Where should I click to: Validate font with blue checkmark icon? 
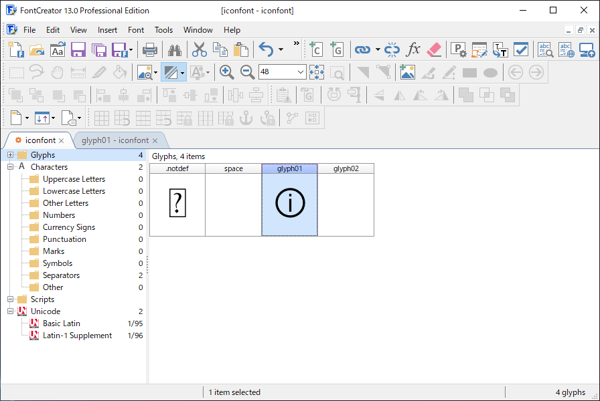[521, 50]
